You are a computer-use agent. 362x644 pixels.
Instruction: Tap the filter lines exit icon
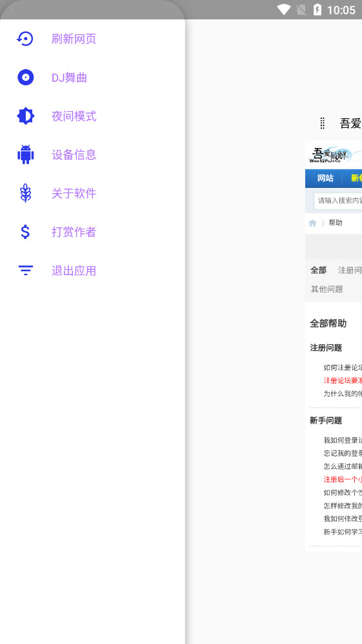tap(25, 270)
